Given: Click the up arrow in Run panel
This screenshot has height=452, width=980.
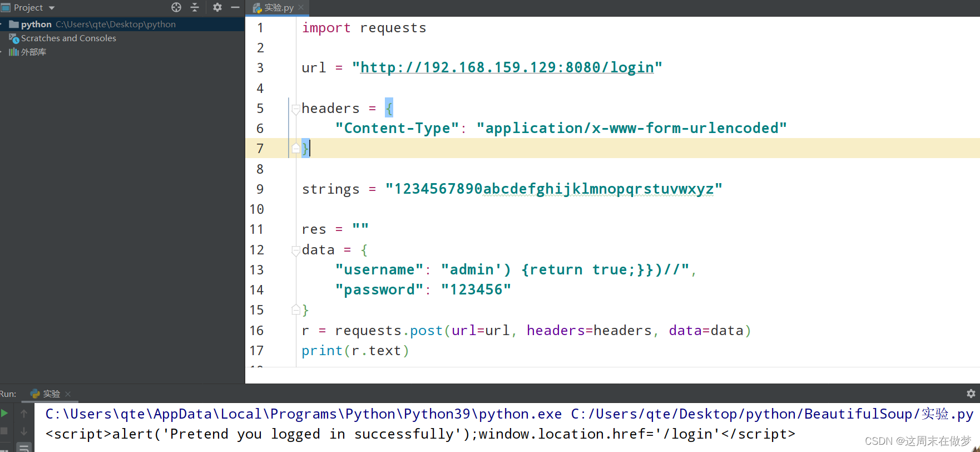Looking at the screenshot, I should coord(24,414).
